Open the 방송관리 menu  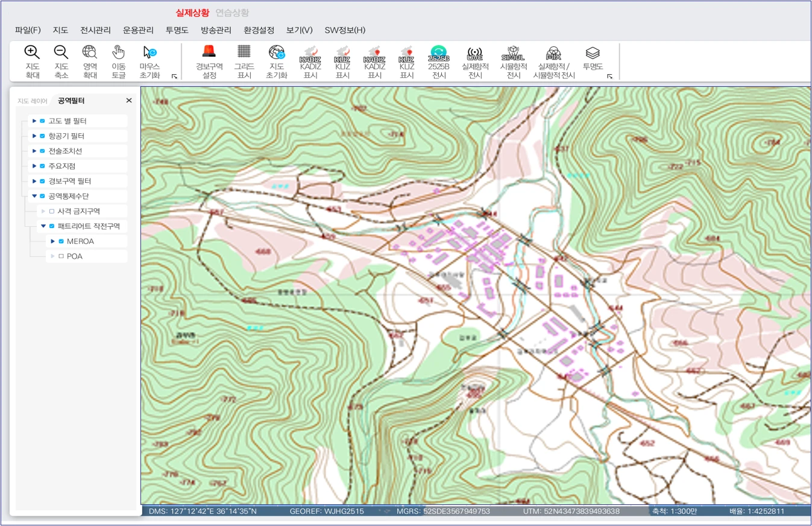[216, 30]
